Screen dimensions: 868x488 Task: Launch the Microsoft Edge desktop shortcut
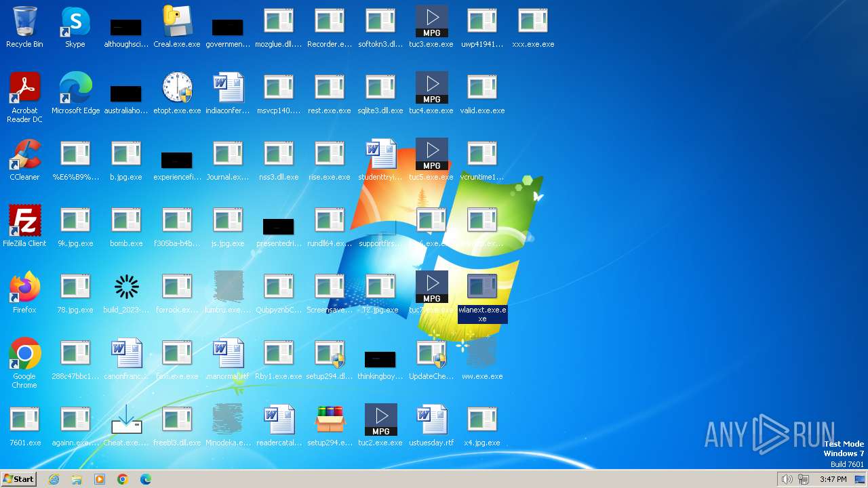[75, 88]
